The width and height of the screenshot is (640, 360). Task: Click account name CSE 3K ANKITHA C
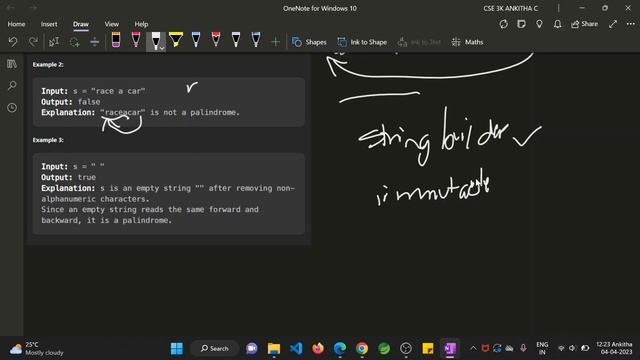511,8
